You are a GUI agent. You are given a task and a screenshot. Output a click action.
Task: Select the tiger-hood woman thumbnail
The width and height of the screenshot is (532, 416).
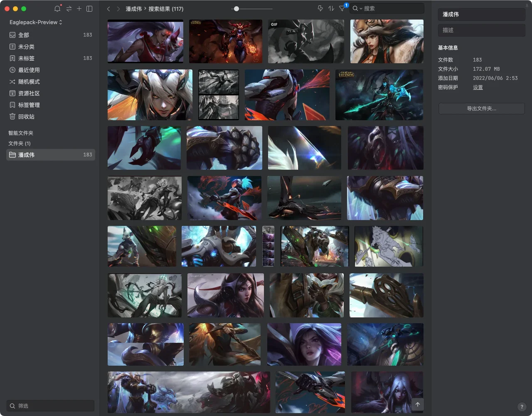click(x=387, y=41)
